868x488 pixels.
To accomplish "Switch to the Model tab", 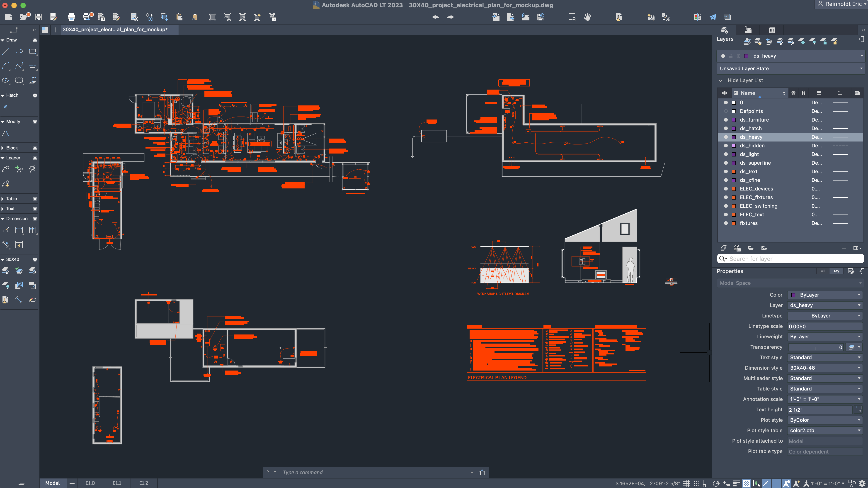I will click(53, 483).
